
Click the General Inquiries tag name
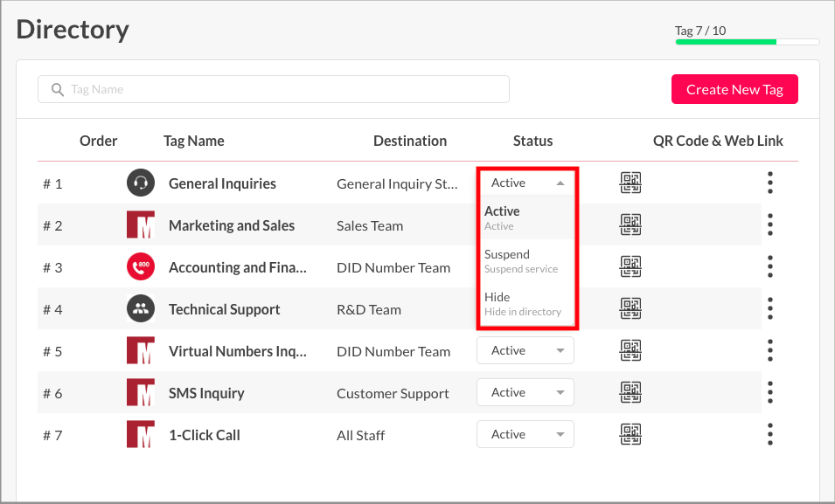coord(222,183)
